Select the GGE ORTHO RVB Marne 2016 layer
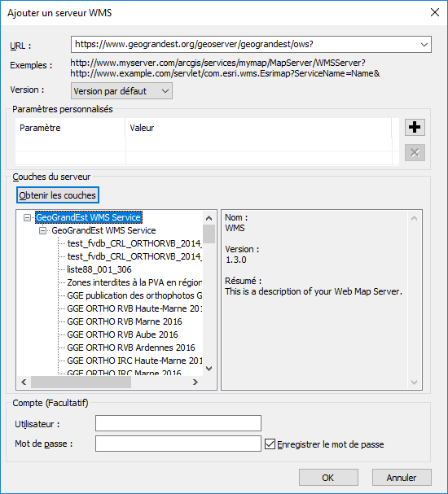This screenshot has width=448, height=494. coord(125,321)
